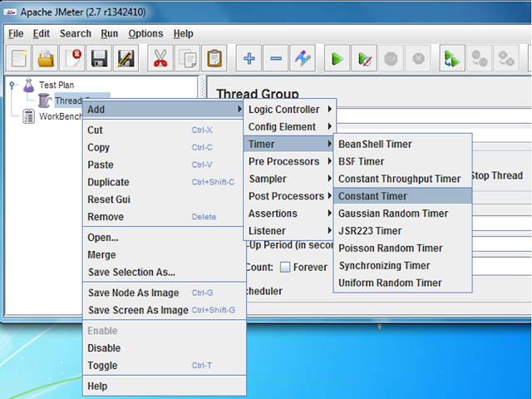Collapse the Test Plan tree node handle
Viewport: 532px width, 399px height.
tap(12, 85)
